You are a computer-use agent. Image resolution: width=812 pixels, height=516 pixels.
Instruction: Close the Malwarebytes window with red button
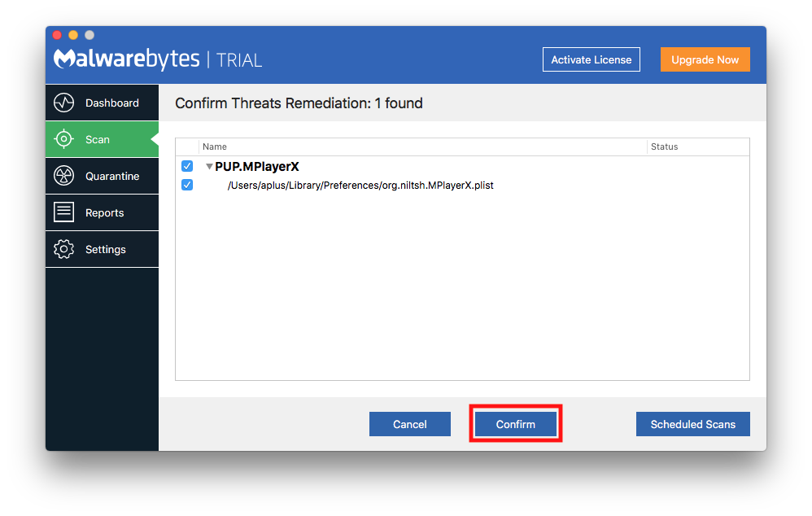point(57,35)
